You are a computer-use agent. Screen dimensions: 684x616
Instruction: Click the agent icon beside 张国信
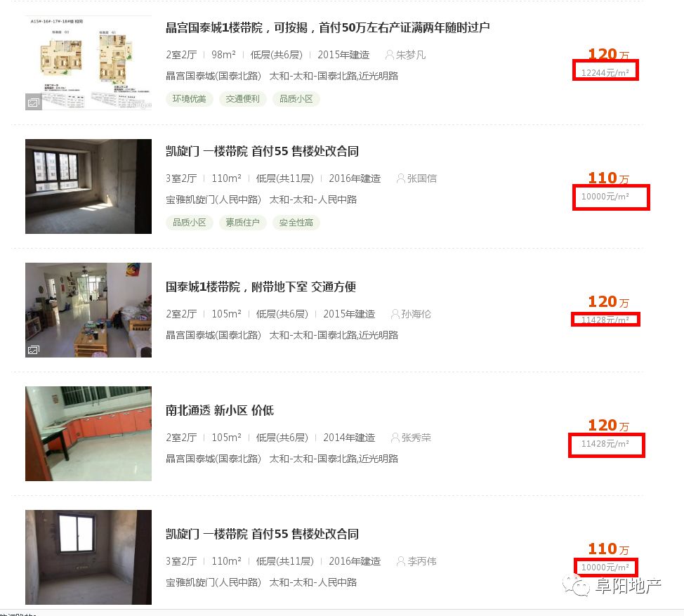point(400,178)
